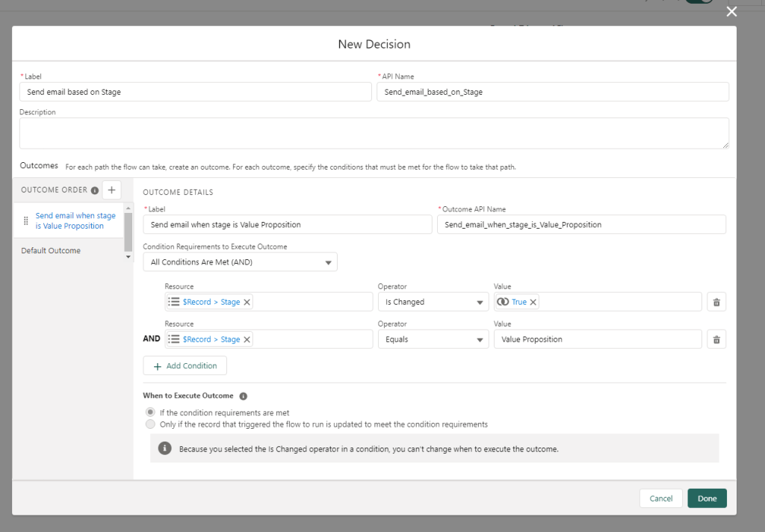Remove $Record > Stage from first Resource field

pos(247,302)
